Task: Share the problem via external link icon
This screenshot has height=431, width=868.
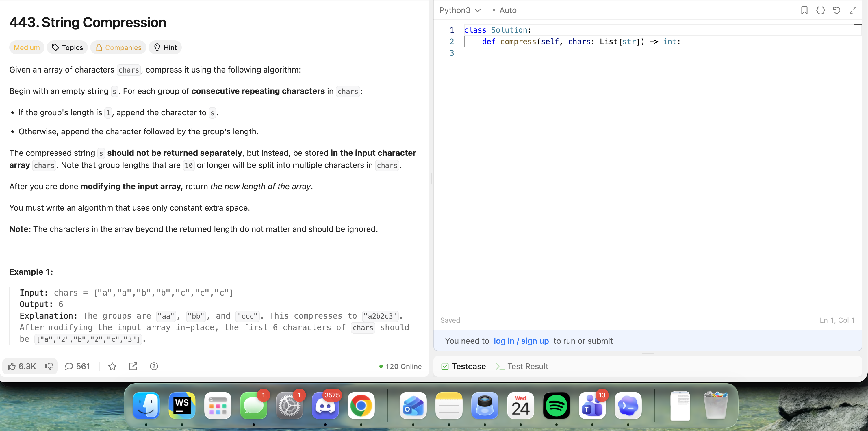Action: 133,366
